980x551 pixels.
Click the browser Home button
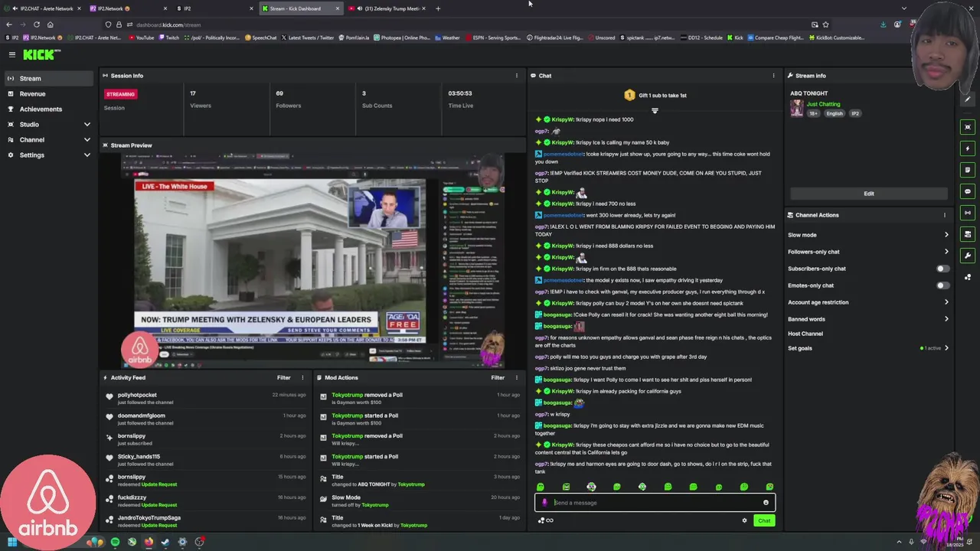tap(50, 24)
